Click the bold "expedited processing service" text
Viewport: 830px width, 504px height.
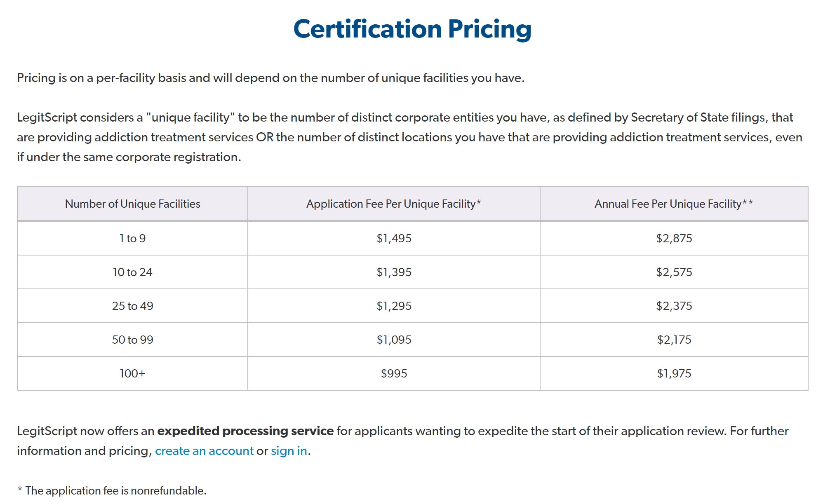[x=245, y=431]
